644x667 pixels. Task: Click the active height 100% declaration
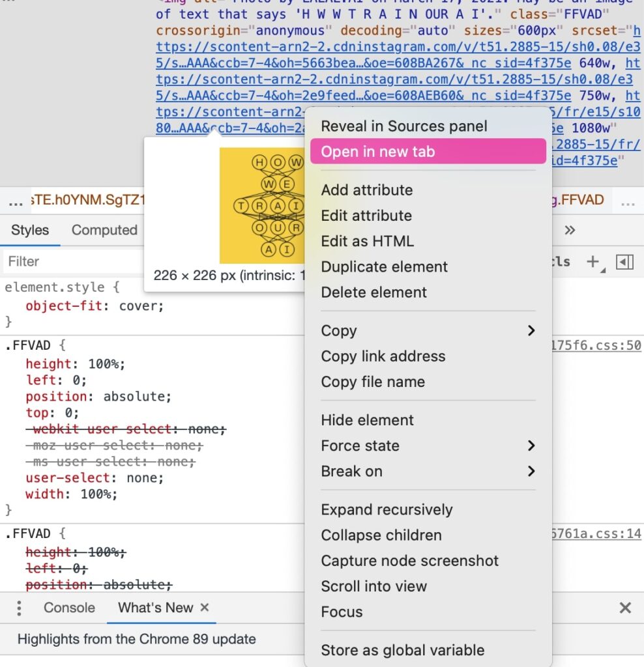[x=76, y=363]
